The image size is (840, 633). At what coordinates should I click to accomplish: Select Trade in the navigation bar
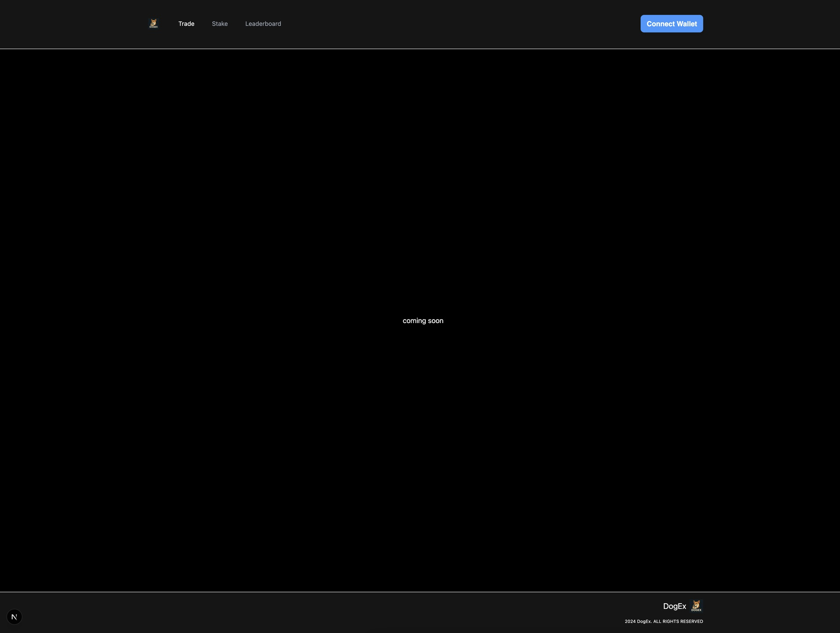(186, 24)
